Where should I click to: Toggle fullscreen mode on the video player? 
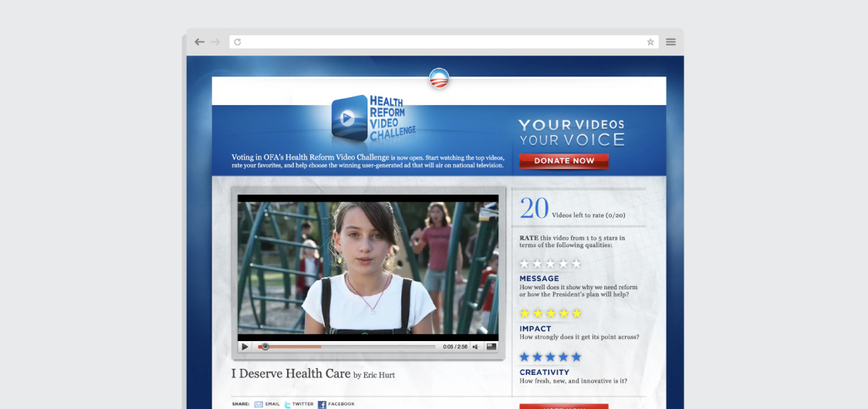(491, 346)
